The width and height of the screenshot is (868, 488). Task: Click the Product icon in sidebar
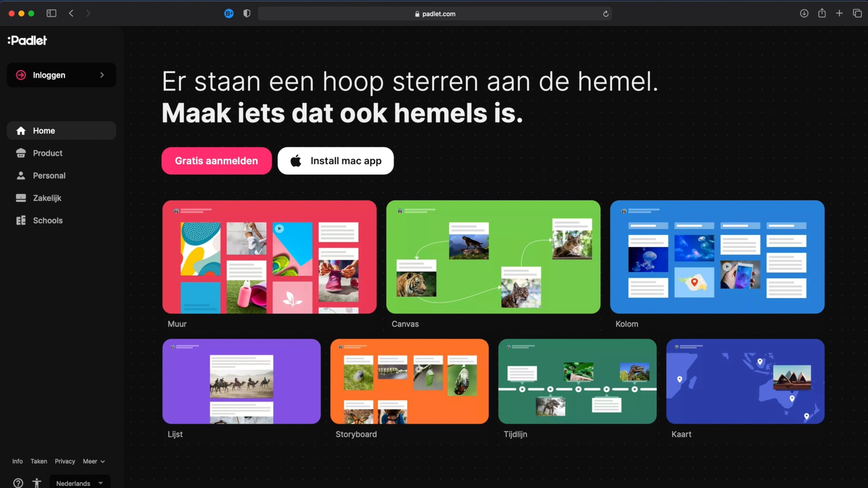click(x=21, y=153)
